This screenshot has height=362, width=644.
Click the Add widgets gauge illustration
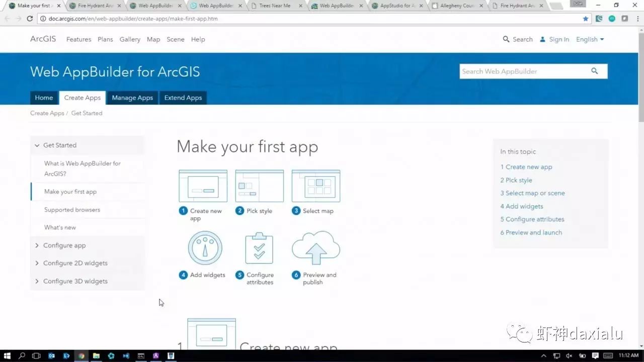[x=205, y=248]
